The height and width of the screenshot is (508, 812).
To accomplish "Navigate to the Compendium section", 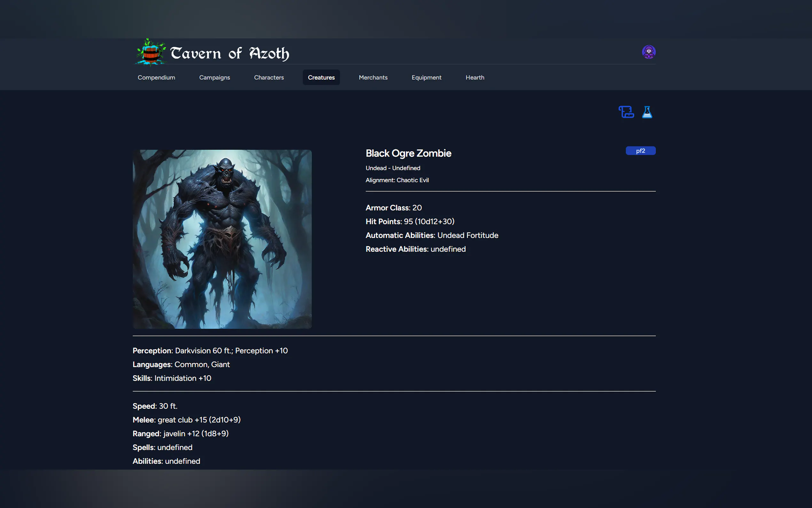I will point(156,77).
